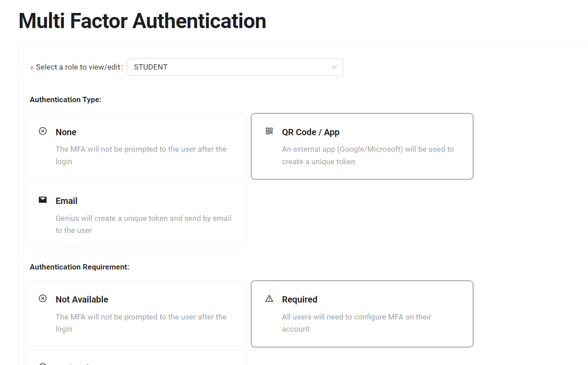Click the 'Required' title text
Image resolution: width=588 pixels, height=365 pixels.
(299, 299)
